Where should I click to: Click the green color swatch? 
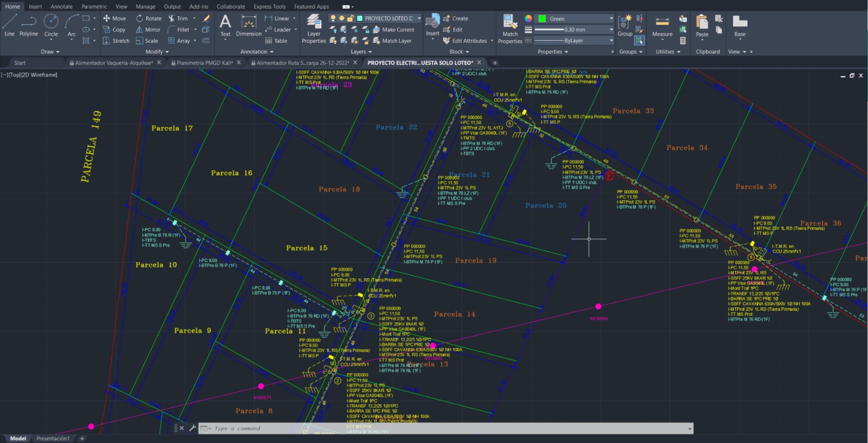coord(541,18)
